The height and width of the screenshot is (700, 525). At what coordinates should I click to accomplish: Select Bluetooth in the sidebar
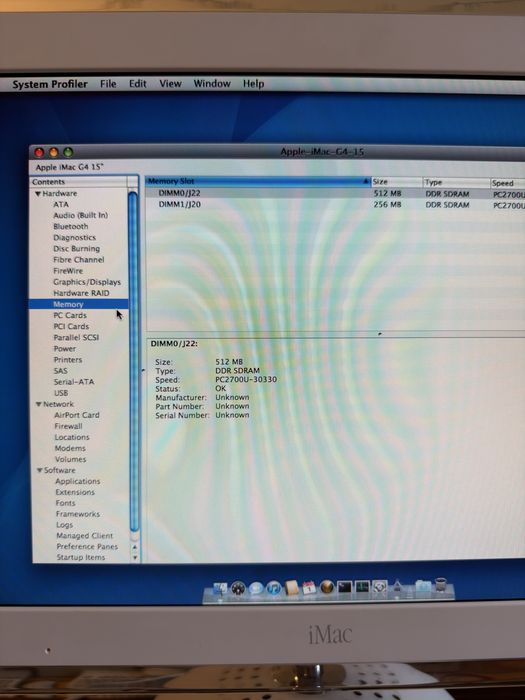[x=71, y=226]
